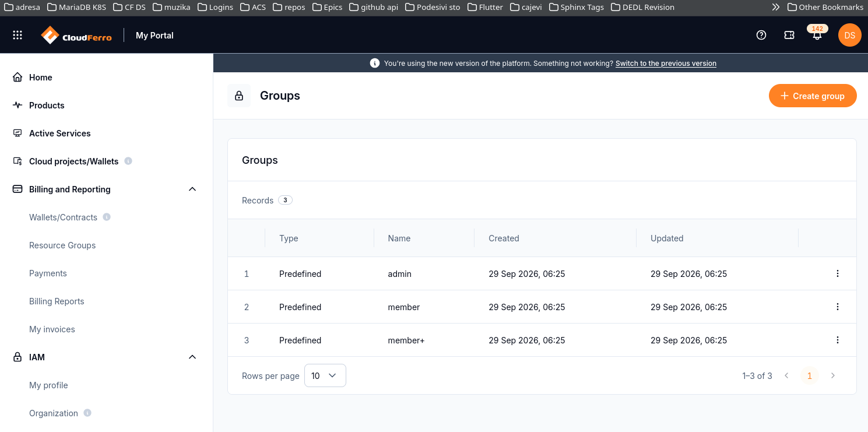Open Payments in the sidebar
The height and width of the screenshot is (432, 868).
pos(48,273)
